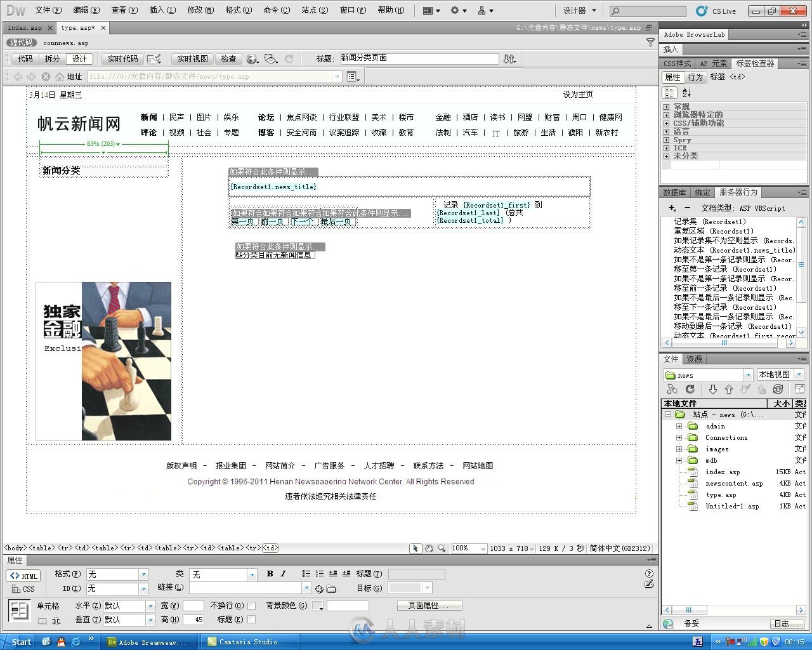Click the Inspect (检查) button
The height and width of the screenshot is (650, 812).
click(228, 59)
